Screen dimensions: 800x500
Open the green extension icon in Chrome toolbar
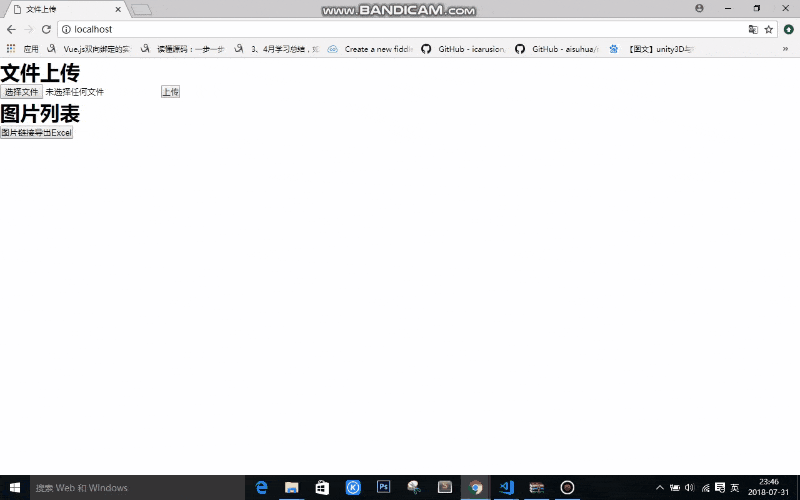(x=789, y=30)
